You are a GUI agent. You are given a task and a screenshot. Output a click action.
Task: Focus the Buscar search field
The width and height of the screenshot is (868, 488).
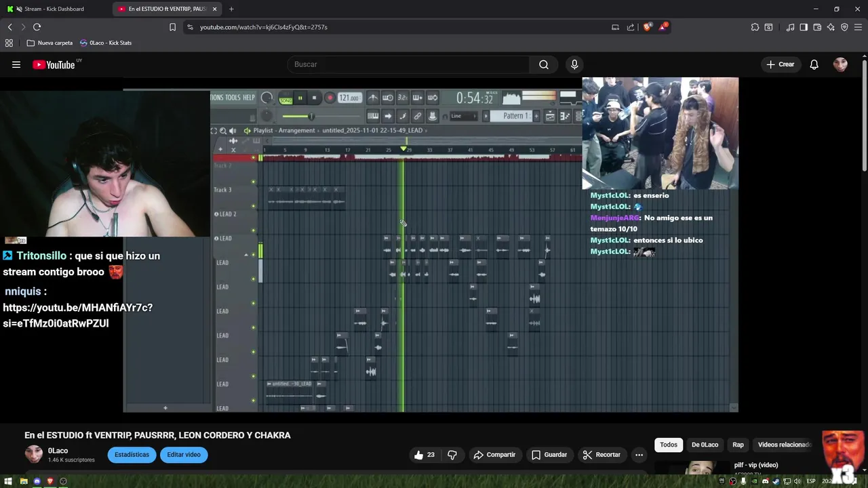tap(408, 64)
